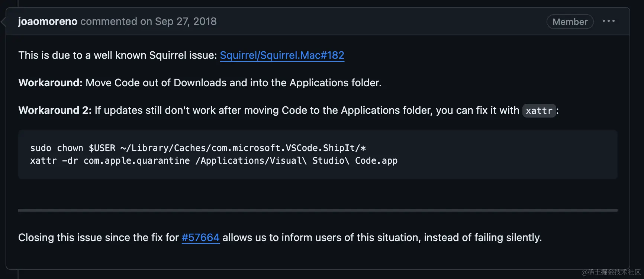Click com.apple.quarantine in the code block
The height and width of the screenshot is (279, 644).
pos(136,161)
